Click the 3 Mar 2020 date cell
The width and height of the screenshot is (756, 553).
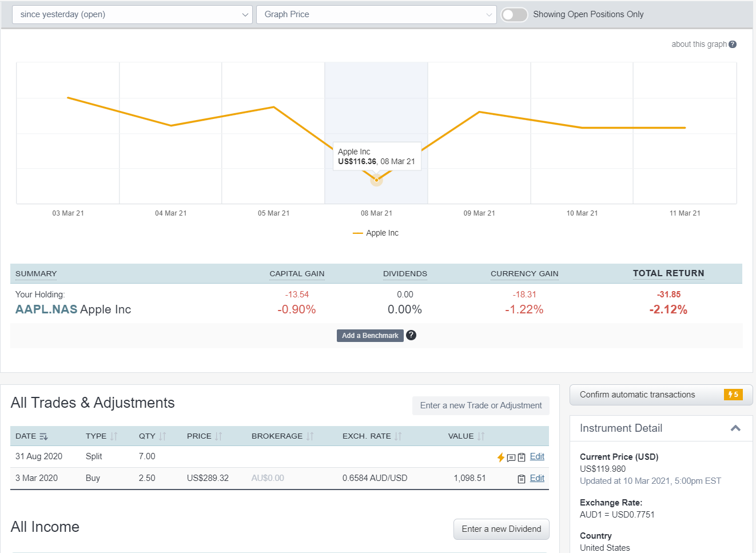37,478
